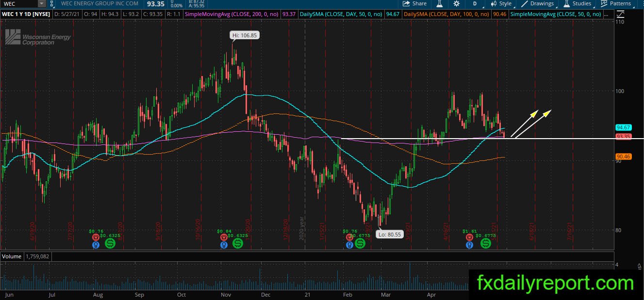Click the February $0.76 earnings phone icon

click(x=349, y=237)
